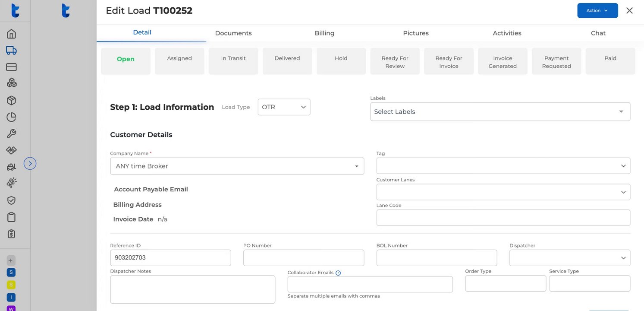The width and height of the screenshot is (644, 311).
Task: Click the truck loads icon
Action: [x=12, y=51]
